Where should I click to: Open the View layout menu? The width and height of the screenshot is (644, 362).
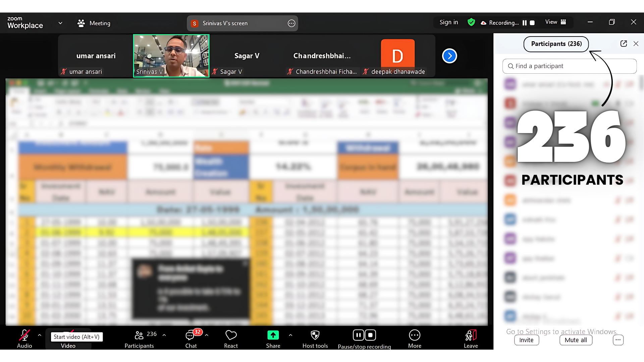pos(555,22)
